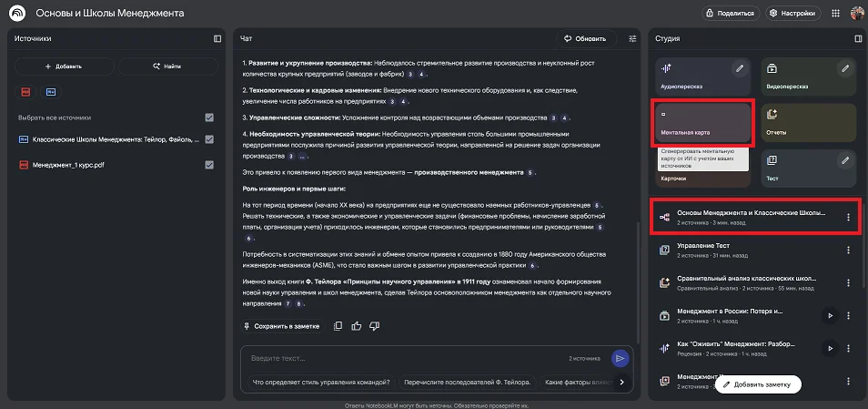Image resolution: width=868 pixels, height=409 pixels.
Task: Open more options for Основы Менеджмента mind map
Action: (848, 217)
